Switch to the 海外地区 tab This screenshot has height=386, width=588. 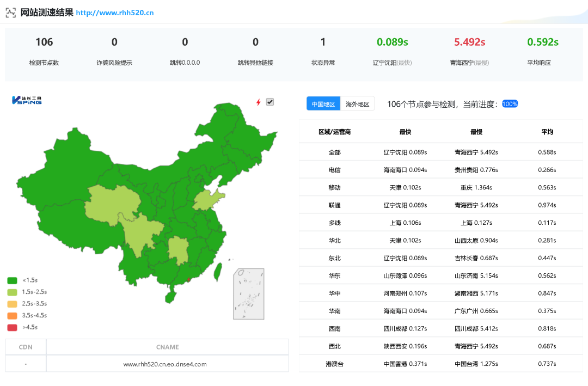click(357, 103)
